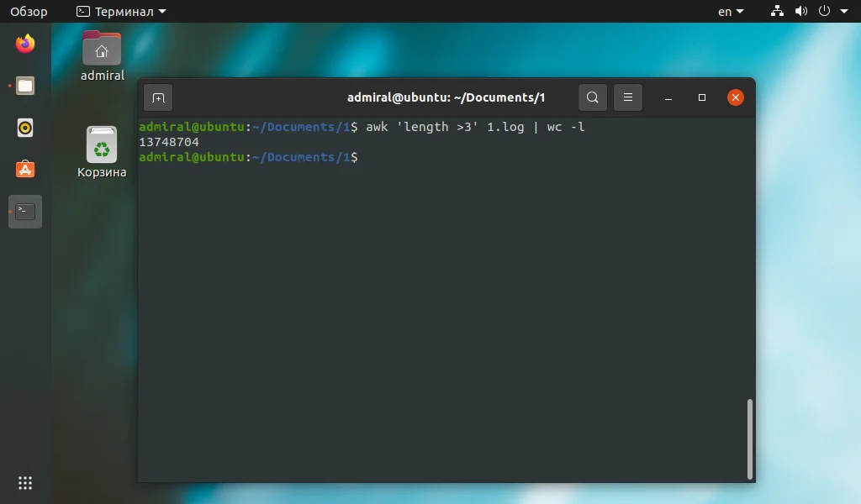Open the Show Applications grid
The image size is (861, 504).
coord(24,482)
